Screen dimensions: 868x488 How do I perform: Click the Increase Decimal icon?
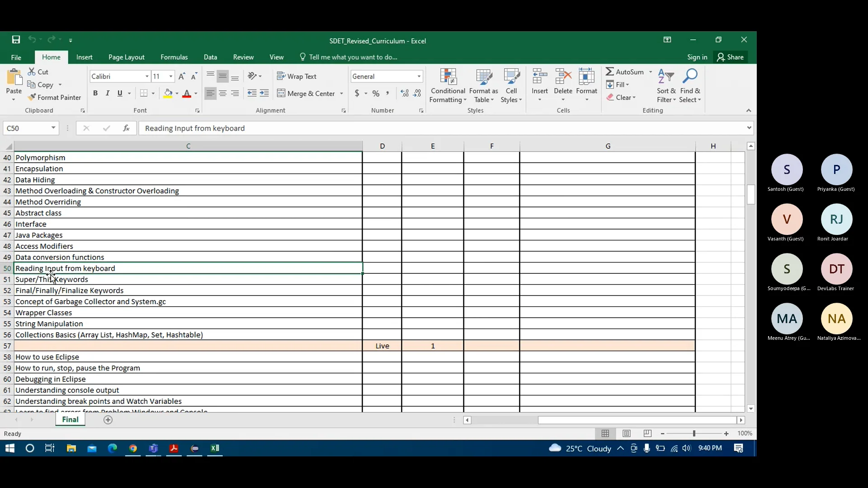(x=404, y=93)
